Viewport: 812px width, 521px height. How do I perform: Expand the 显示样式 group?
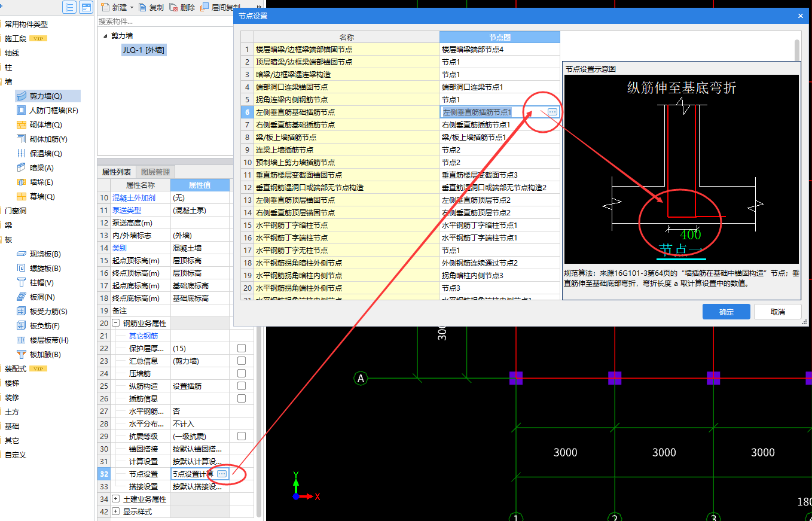pos(116,511)
